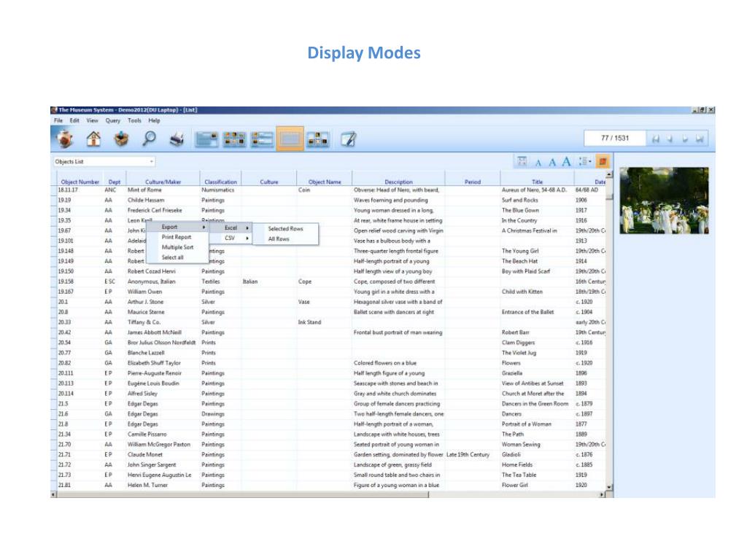Image resolution: width=747 pixels, height=560 pixels.
Task: Open the Tools menu
Action: tap(134, 120)
